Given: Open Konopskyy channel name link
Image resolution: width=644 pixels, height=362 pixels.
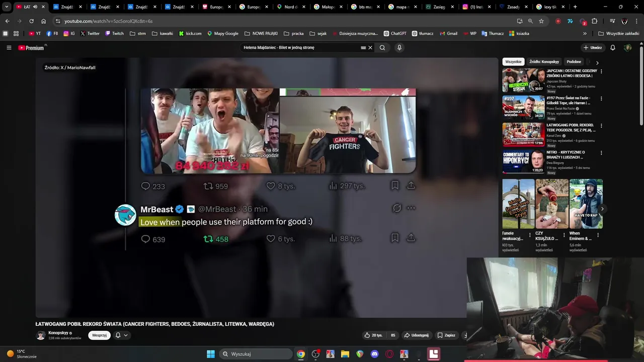Looking at the screenshot, I should click(x=58, y=333).
